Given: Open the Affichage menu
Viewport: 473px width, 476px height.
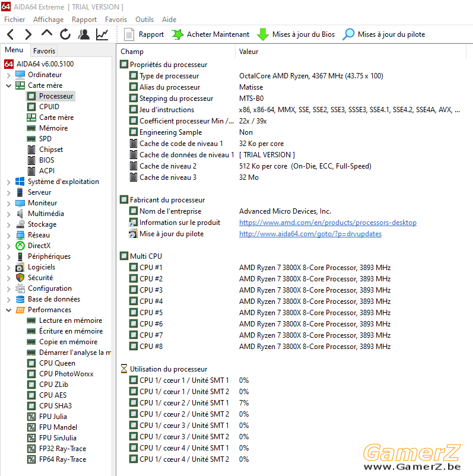Looking at the screenshot, I should click(49, 20).
